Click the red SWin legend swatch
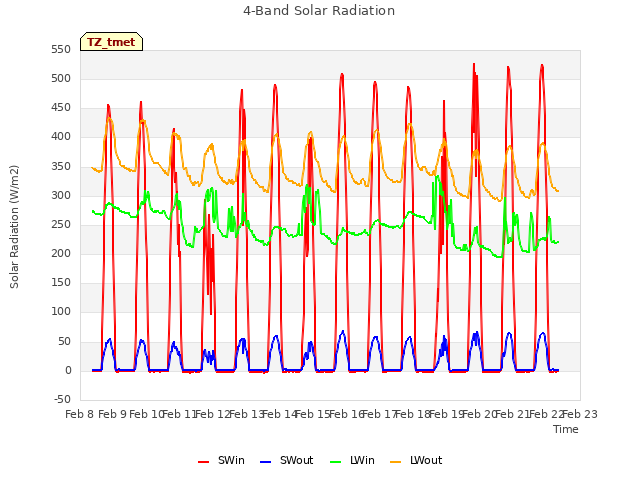The width and height of the screenshot is (640, 480). click(203, 462)
